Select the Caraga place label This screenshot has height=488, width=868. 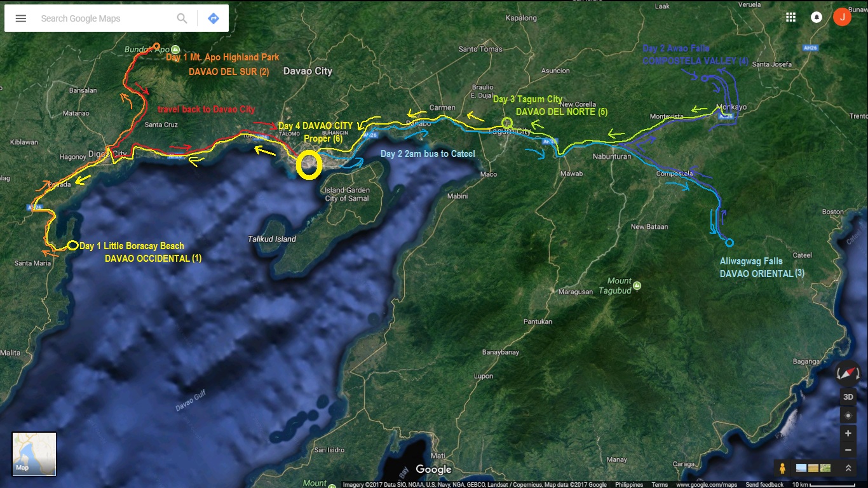[x=683, y=464]
